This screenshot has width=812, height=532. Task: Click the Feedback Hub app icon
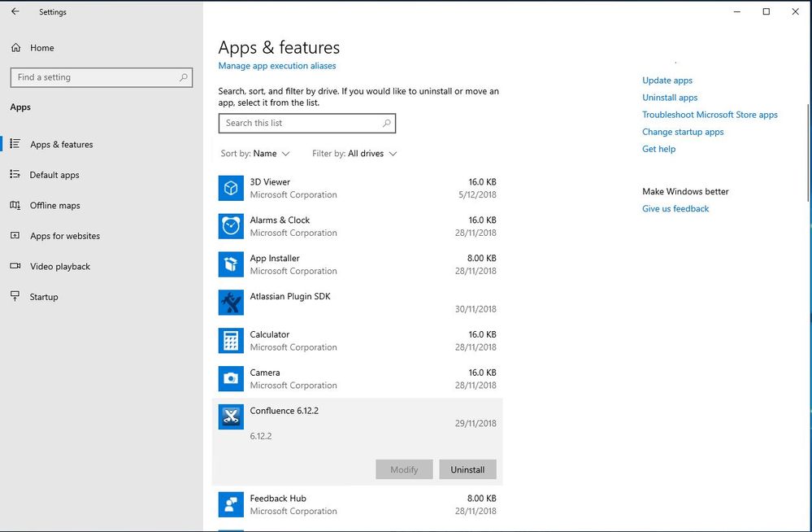[x=231, y=504]
